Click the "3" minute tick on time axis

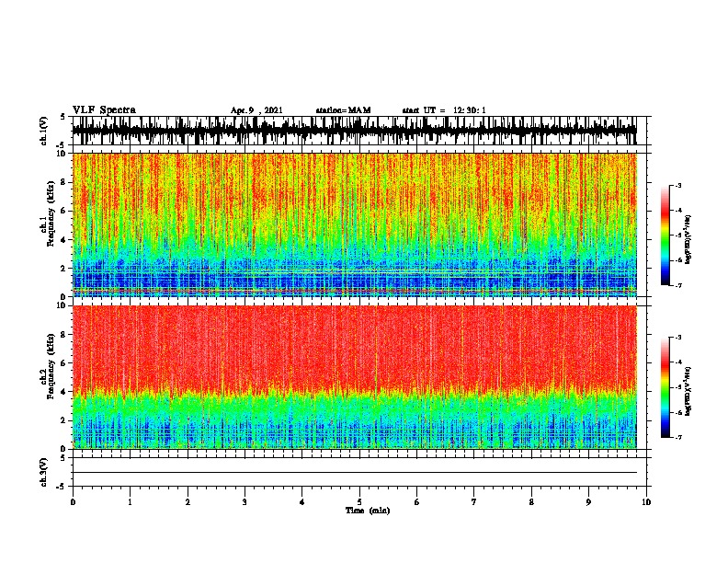[x=245, y=502]
